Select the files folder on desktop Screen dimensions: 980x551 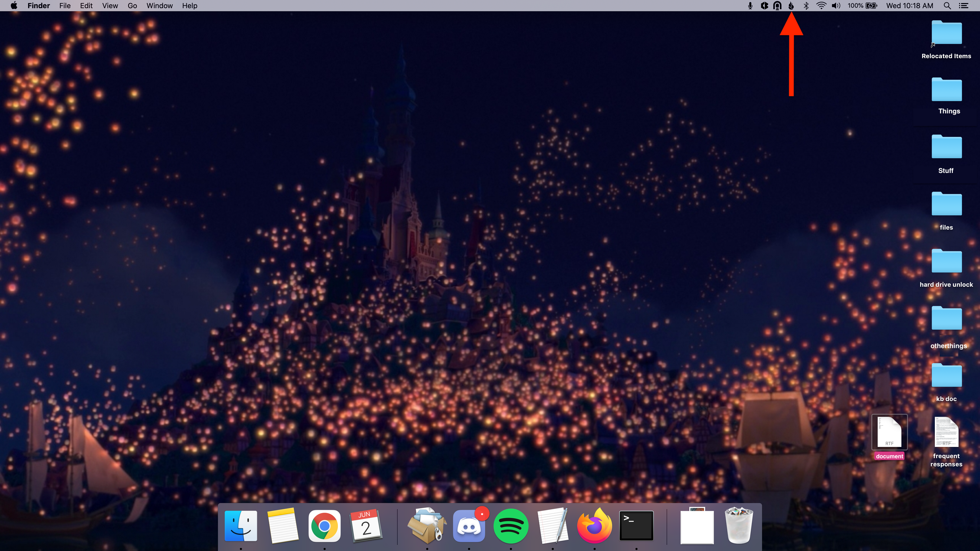coord(946,204)
